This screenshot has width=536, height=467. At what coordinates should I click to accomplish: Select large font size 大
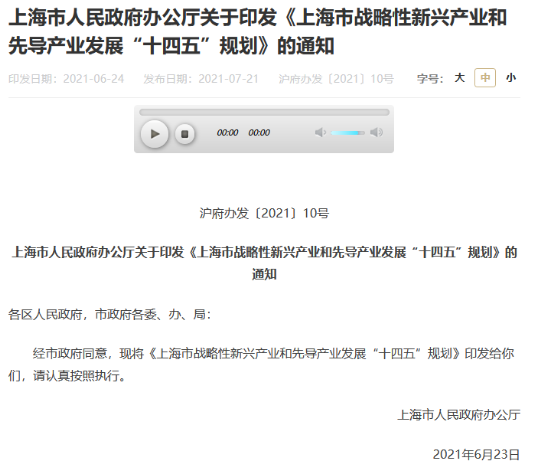click(x=460, y=78)
